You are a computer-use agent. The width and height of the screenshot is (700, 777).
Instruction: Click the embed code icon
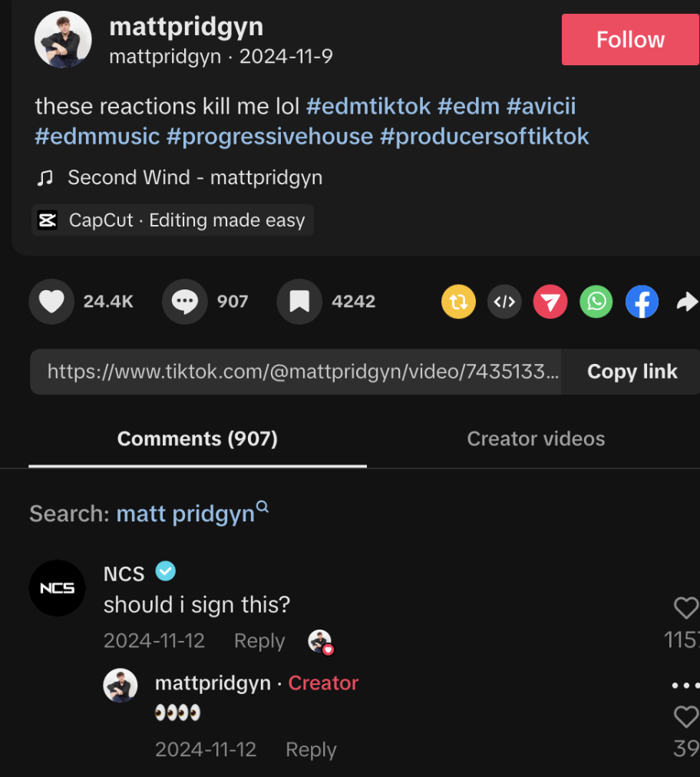pos(504,302)
